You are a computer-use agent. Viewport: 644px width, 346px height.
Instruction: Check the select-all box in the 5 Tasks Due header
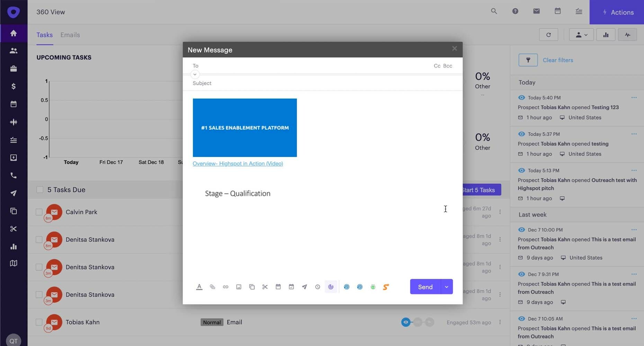click(40, 190)
